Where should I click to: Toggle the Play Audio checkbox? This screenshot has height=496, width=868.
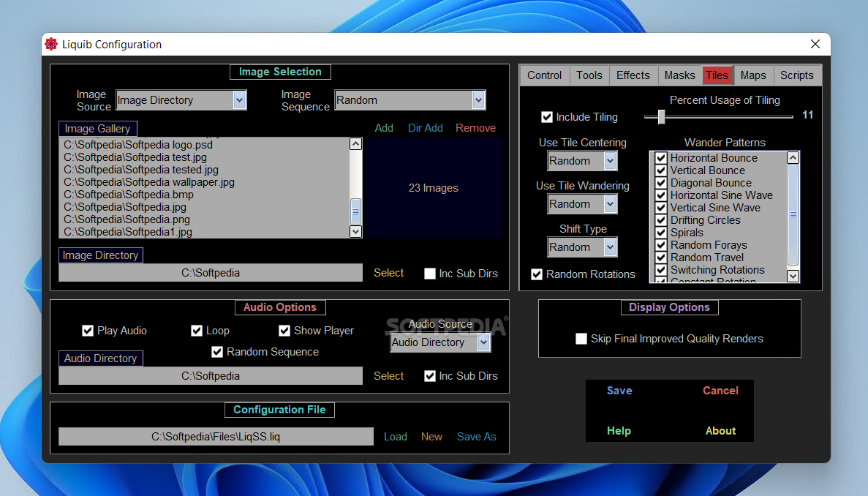coord(88,331)
